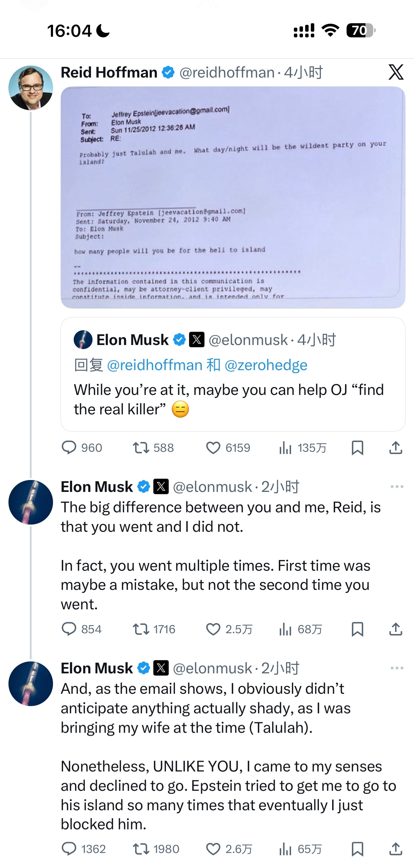414x868 pixels.
Task: Reply to Reid Hoffman's tweet showing 960 replies
Action: tap(69, 448)
